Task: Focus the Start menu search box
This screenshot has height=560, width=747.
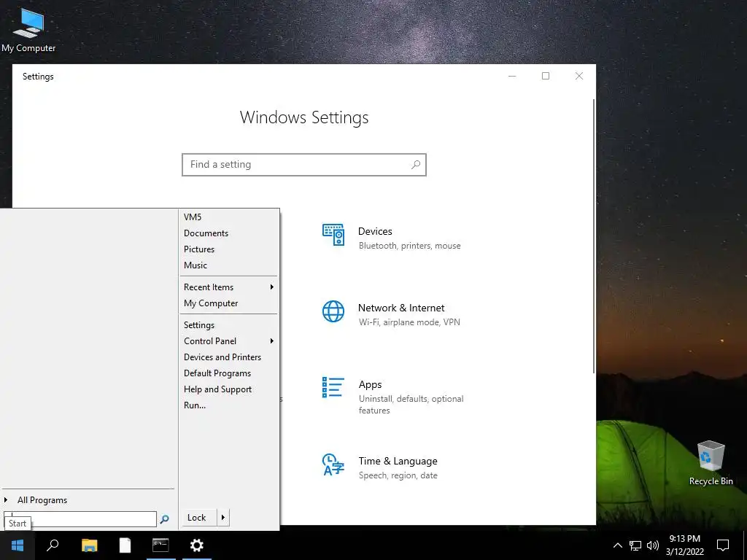Action: pos(80,519)
